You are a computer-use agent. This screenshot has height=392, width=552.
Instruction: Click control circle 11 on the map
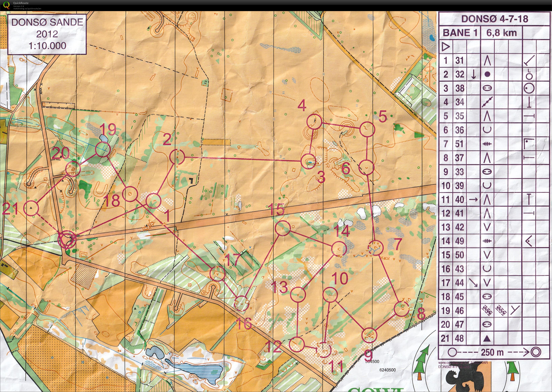pyautogui.click(x=324, y=350)
